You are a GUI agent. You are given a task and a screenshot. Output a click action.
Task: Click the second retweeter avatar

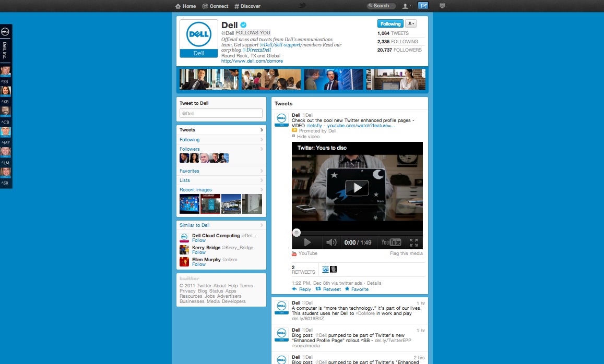coord(333,269)
